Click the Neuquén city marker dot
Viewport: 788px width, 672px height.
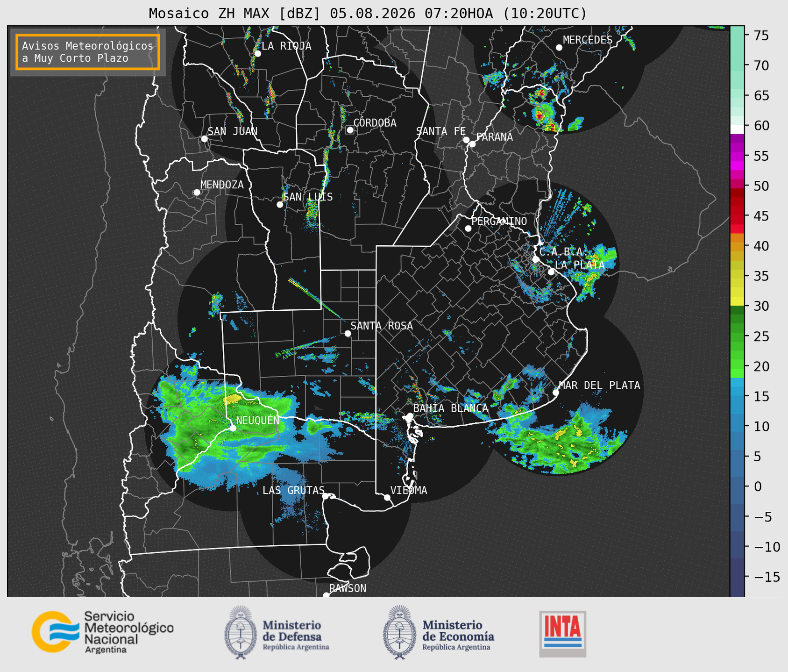point(233,428)
